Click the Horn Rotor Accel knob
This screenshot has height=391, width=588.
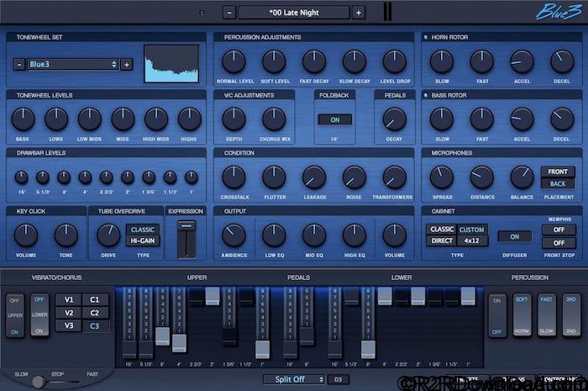tap(522, 61)
